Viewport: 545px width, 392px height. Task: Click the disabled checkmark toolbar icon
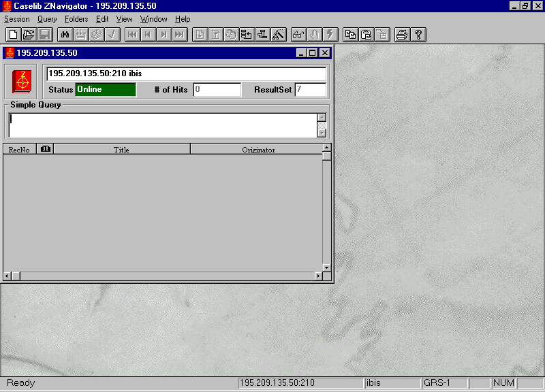pos(112,35)
